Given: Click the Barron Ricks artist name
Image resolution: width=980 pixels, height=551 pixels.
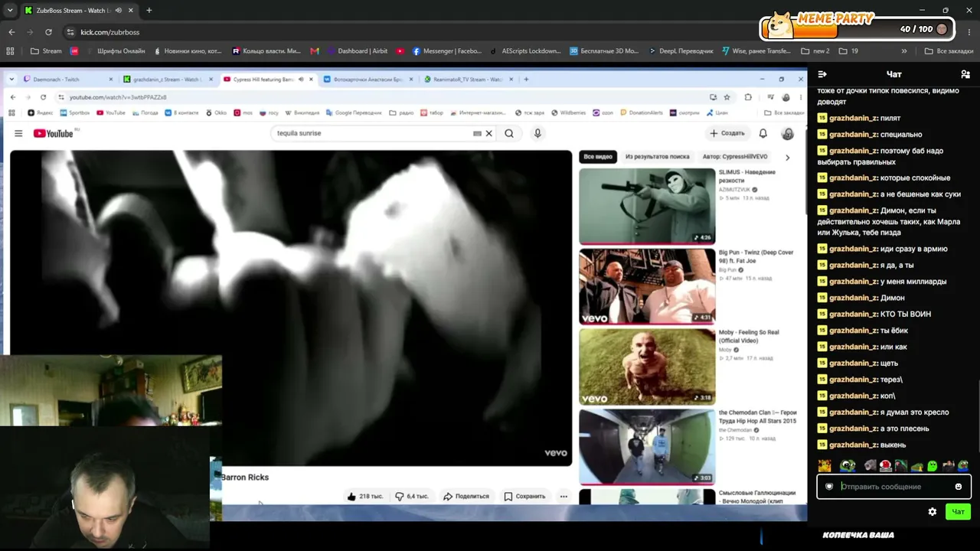Looking at the screenshot, I should coord(245,478).
